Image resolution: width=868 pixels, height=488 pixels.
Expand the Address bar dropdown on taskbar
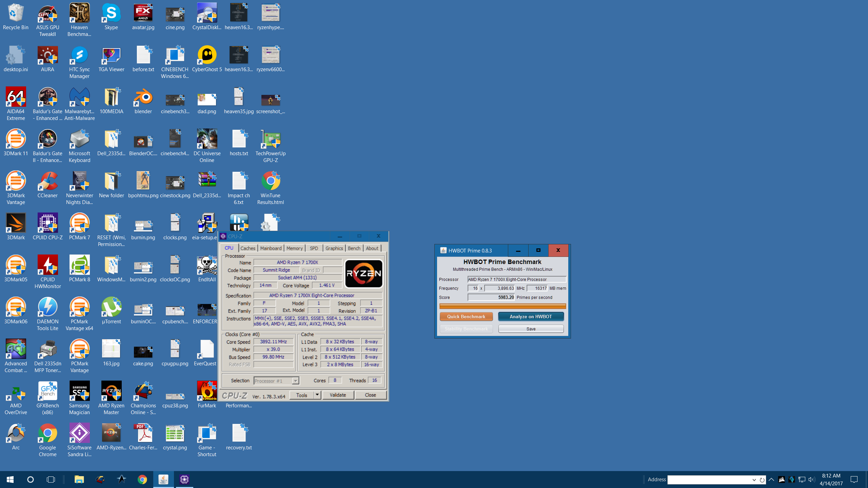tap(754, 480)
